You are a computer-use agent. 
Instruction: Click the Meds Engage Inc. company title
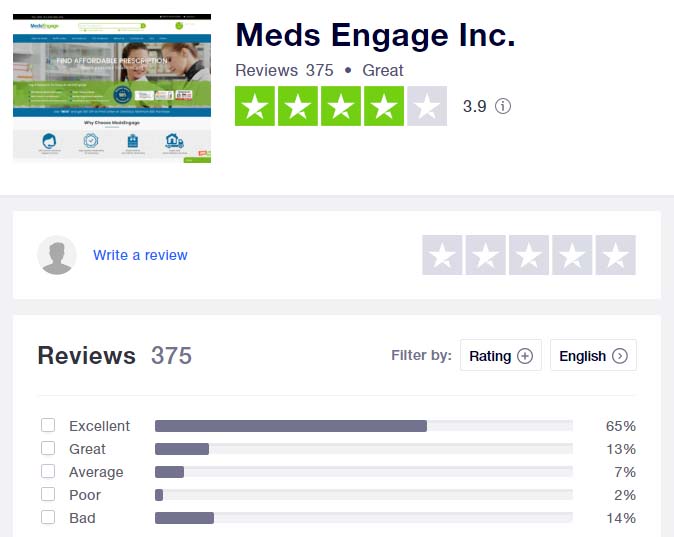[x=375, y=35]
